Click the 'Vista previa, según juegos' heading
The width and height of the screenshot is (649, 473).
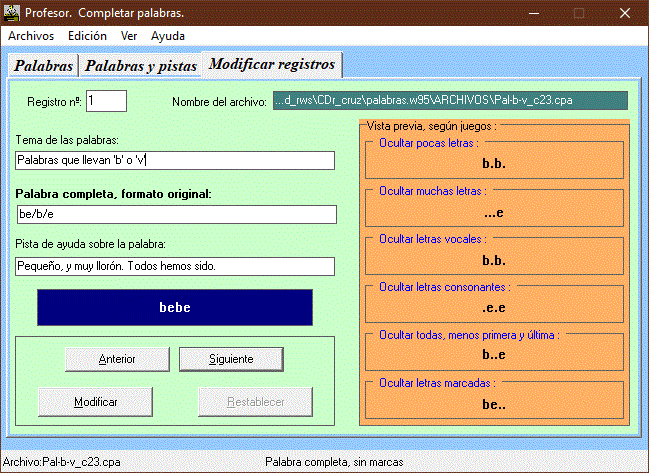click(x=432, y=126)
